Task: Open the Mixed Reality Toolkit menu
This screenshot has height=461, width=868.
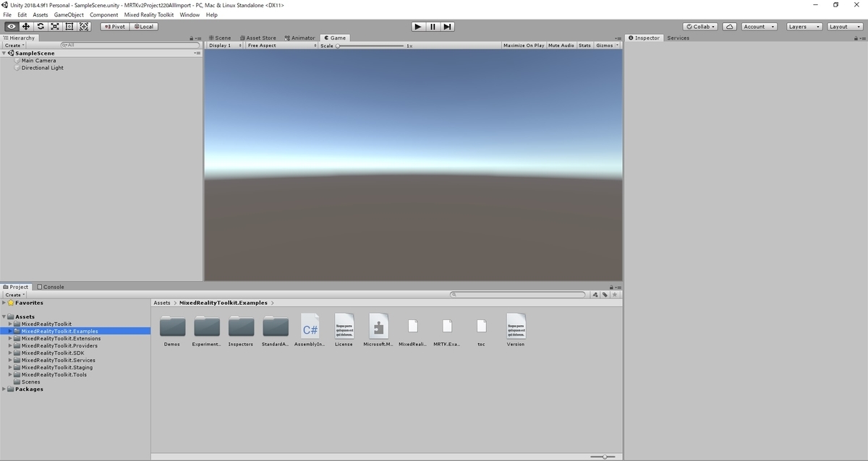Action: [x=149, y=14]
